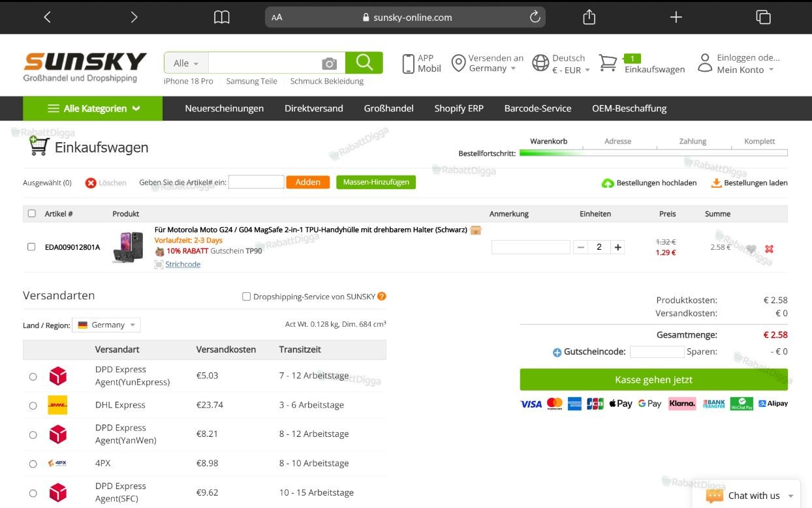Open a new Safari tab
This screenshot has height=508, width=812.
click(676, 18)
